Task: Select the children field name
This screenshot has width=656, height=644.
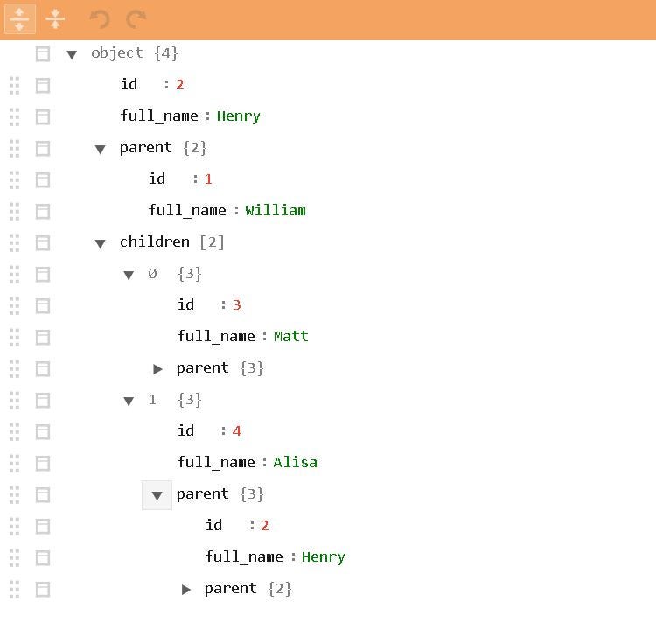Action: [x=154, y=241]
